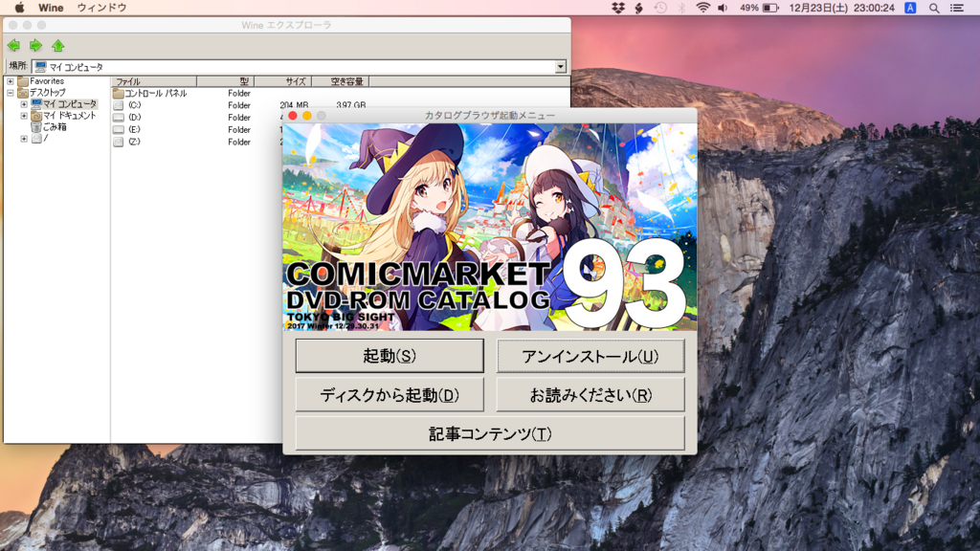Viewport: 980px width, 551px height.
Task: Expand the マイ ドキュメント tree node
Action: click(24, 116)
